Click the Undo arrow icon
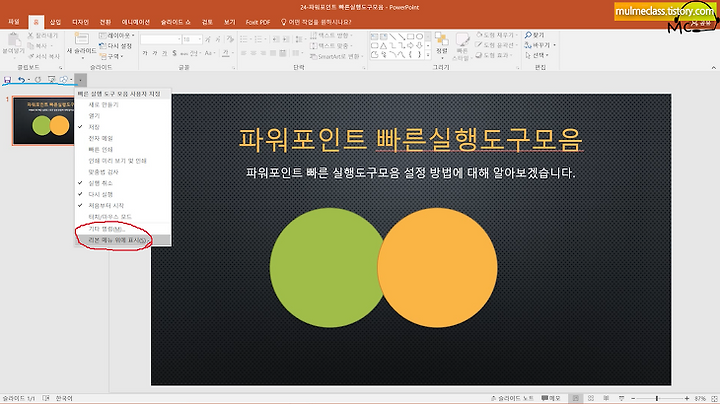The width and height of the screenshot is (720, 404). click(21, 80)
